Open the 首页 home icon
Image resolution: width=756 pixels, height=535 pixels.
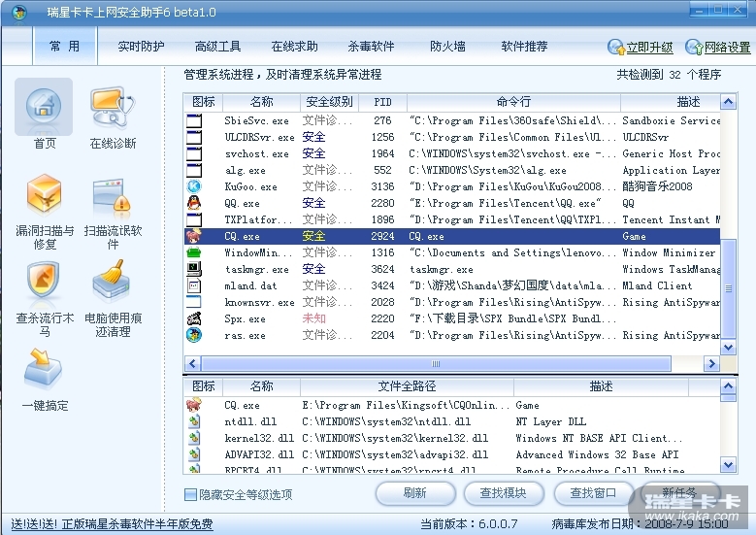pos(44,106)
